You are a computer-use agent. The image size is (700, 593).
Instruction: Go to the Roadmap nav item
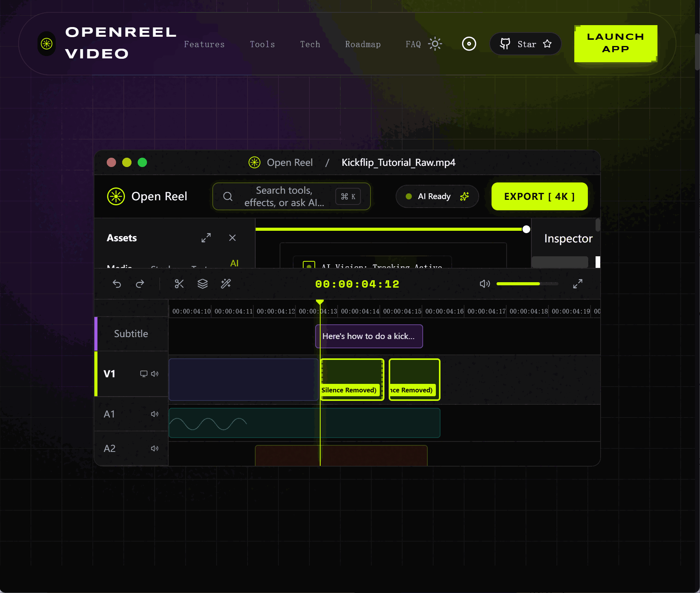tap(363, 44)
